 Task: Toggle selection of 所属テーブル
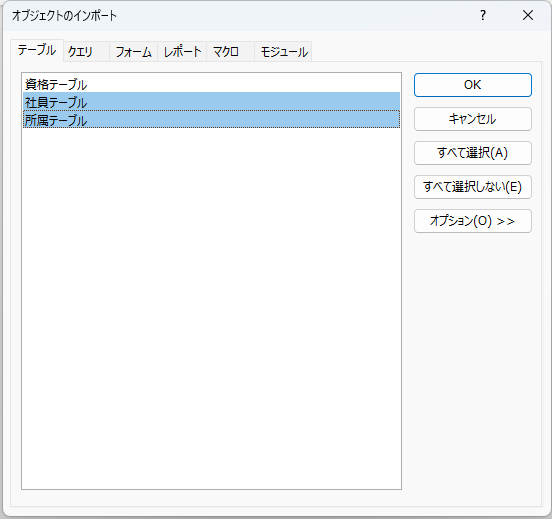(x=211, y=120)
